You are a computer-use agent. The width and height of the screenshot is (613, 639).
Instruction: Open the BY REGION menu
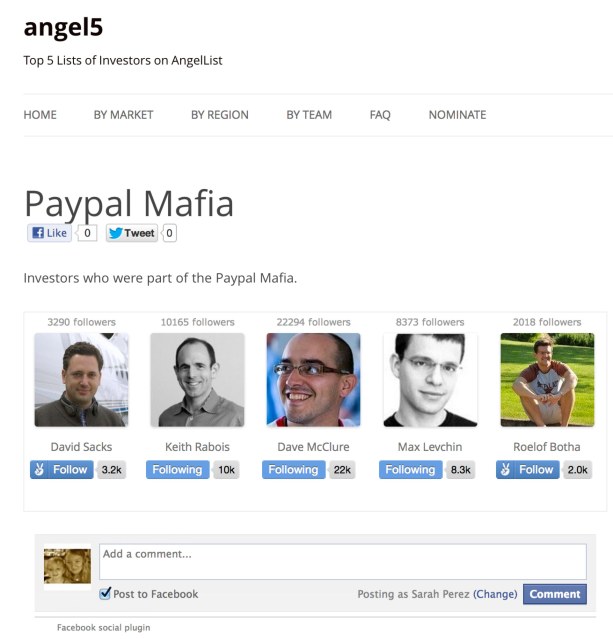point(220,115)
